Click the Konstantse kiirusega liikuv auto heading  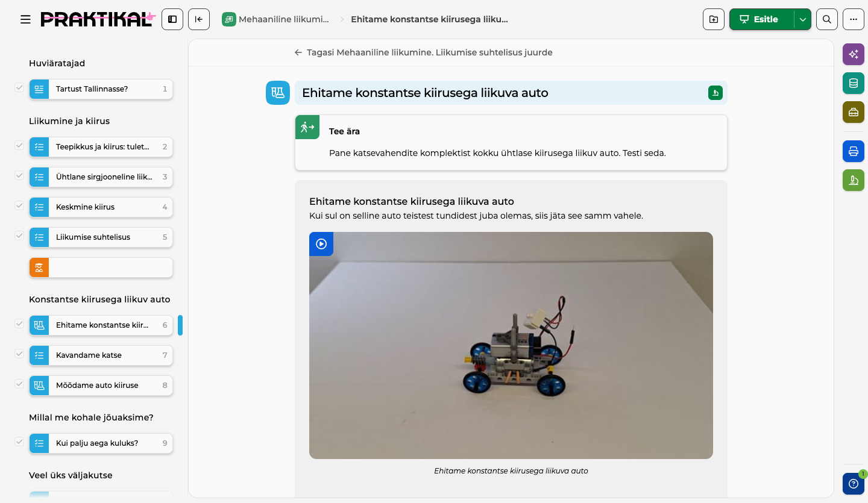(99, 299)
